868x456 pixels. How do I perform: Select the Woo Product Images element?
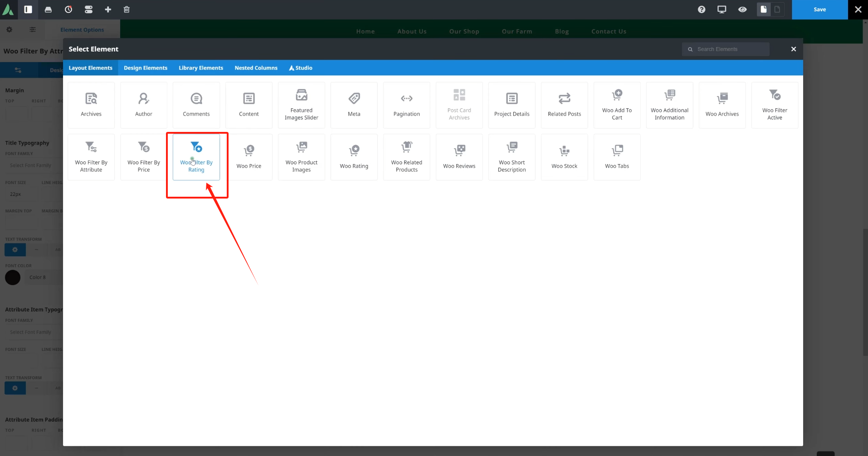(301, 157)
